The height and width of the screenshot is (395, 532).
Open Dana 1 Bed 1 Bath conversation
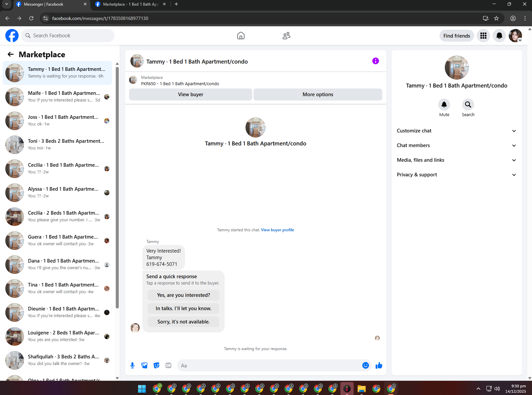[x=57, y=265]
